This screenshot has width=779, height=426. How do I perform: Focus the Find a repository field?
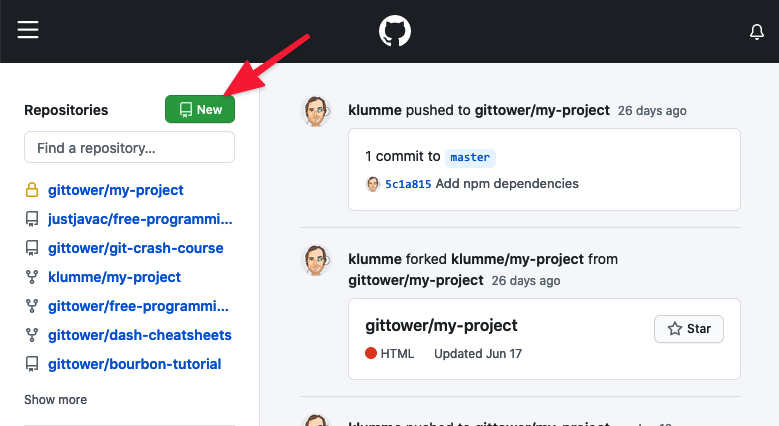click(x=129, y=148)
